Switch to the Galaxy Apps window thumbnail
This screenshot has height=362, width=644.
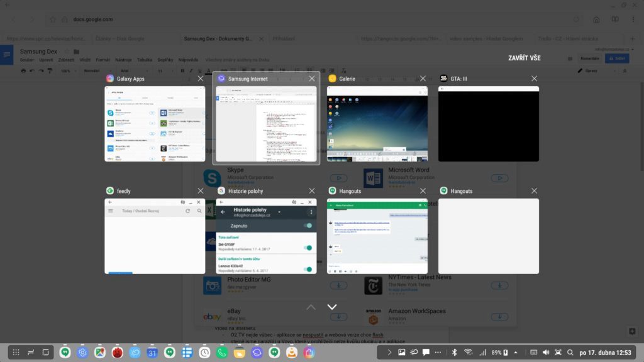[155, 124]
